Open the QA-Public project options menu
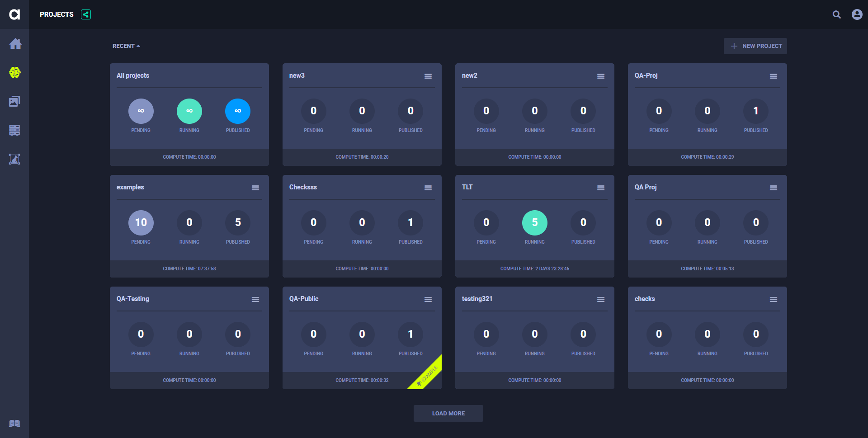868x438 pixels. (428, 299)
